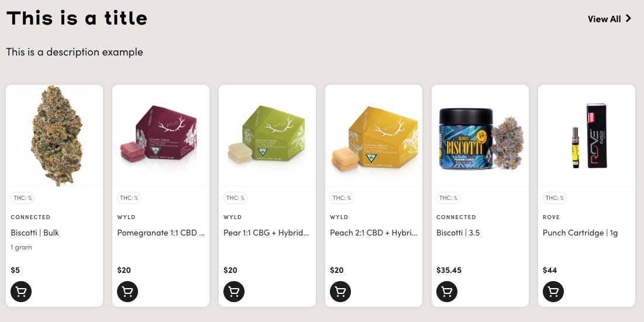The image size is (644, 322).
Task: Open the green Wyld Pear box image
Action: point(267,136)
